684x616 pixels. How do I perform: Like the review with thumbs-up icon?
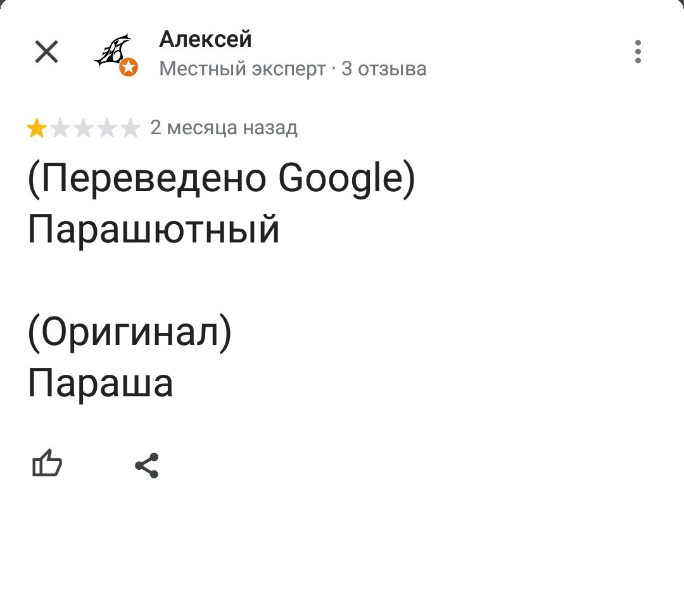coord(47,464)
